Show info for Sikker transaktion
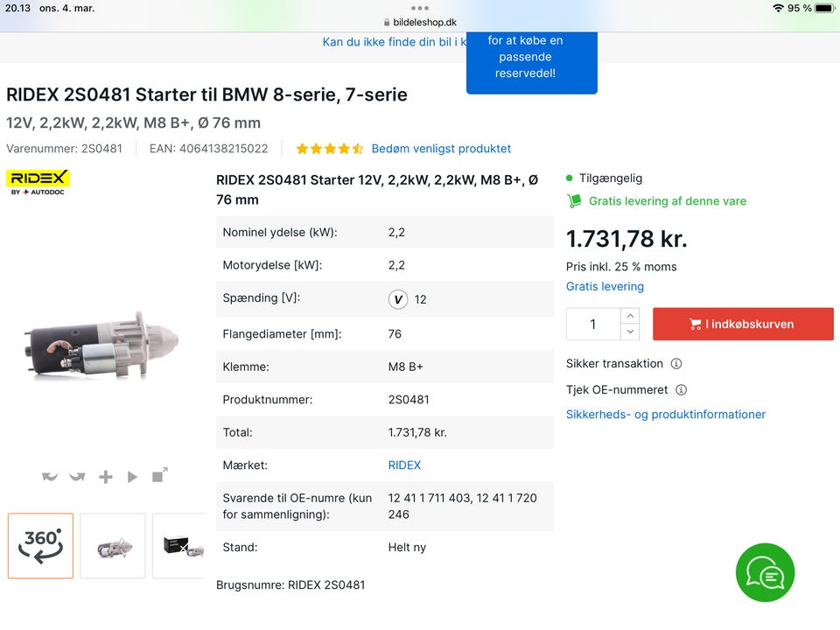 676,364
